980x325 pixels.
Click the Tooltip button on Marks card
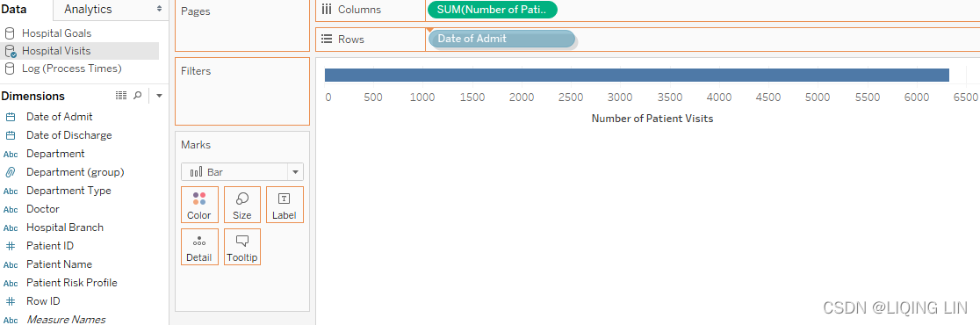[241, 247]
